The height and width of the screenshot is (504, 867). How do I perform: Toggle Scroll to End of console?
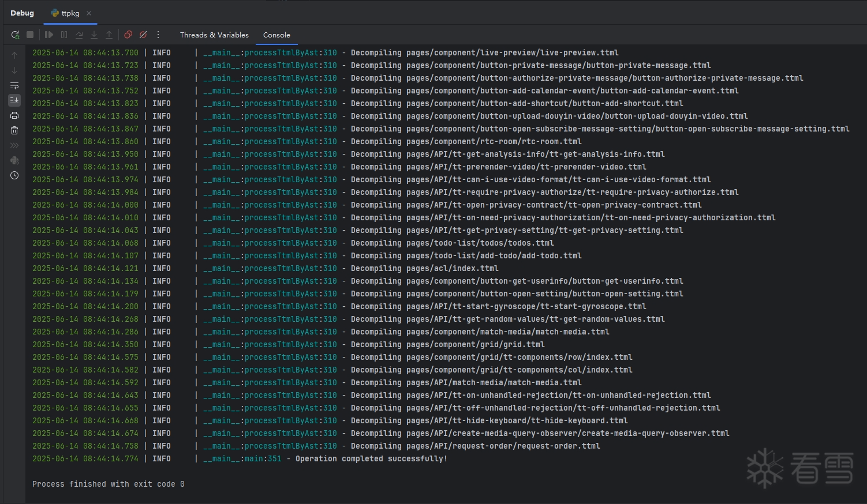pos(14,100)
